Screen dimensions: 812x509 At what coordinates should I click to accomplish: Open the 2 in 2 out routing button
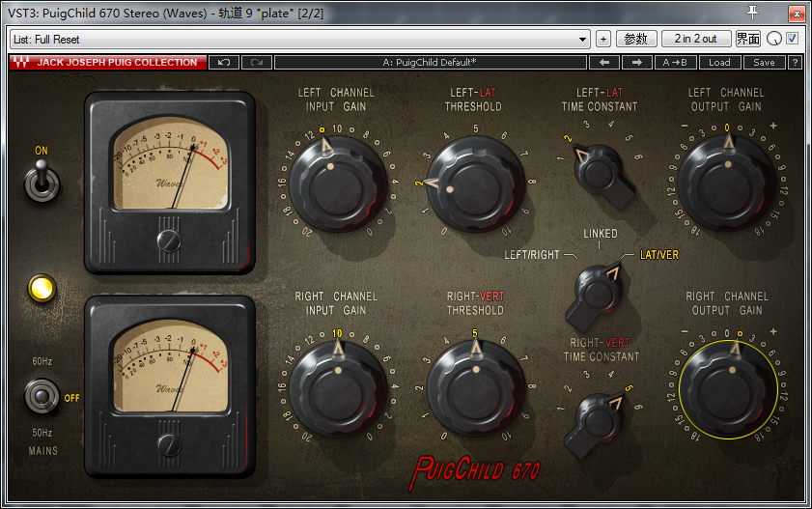tap(695, 39)
